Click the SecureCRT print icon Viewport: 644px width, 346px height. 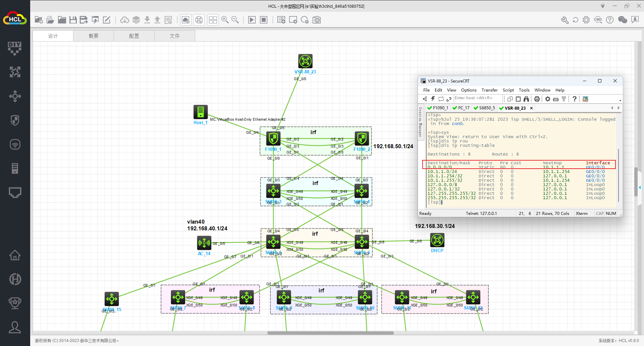tap(537, 99)
